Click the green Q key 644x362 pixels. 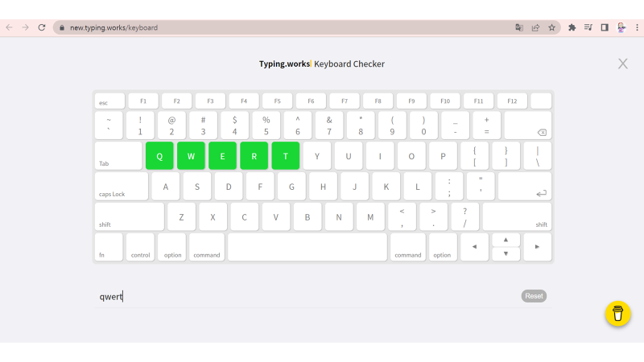click(x=159, y=156)
